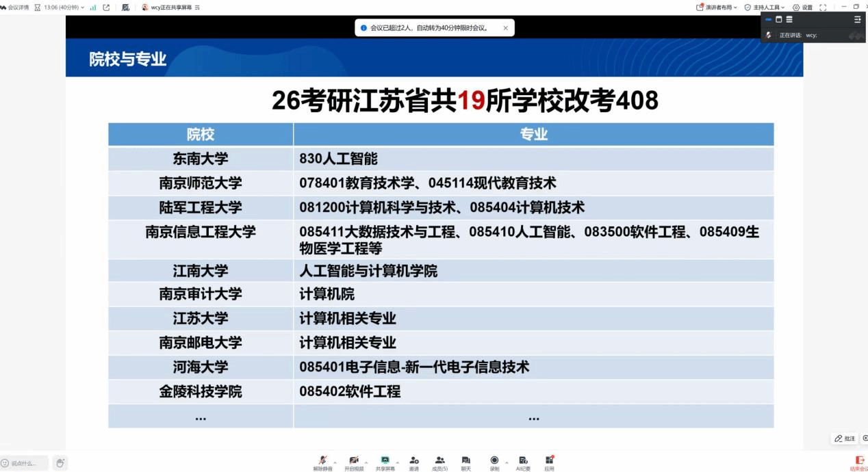This screenshot has width=868, height=472.
Task: Dismiss the 40-minute limit notification
Action: pos(506,28)
